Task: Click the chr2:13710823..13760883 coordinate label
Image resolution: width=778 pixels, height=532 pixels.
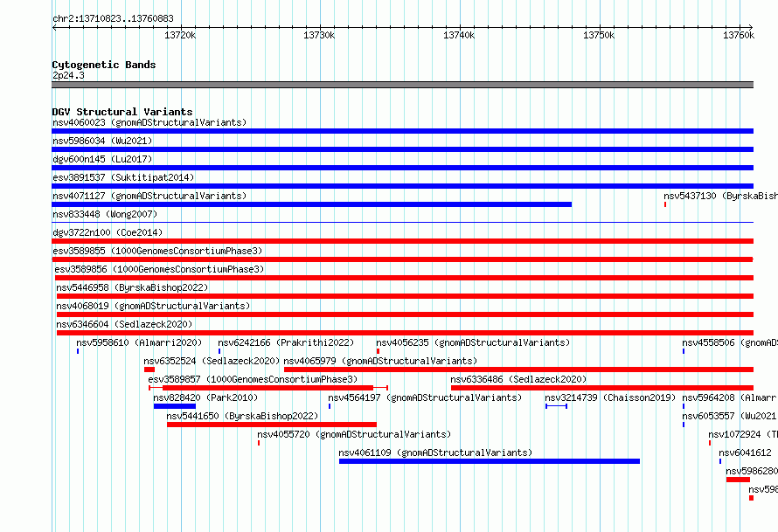Action: point(113,18)
